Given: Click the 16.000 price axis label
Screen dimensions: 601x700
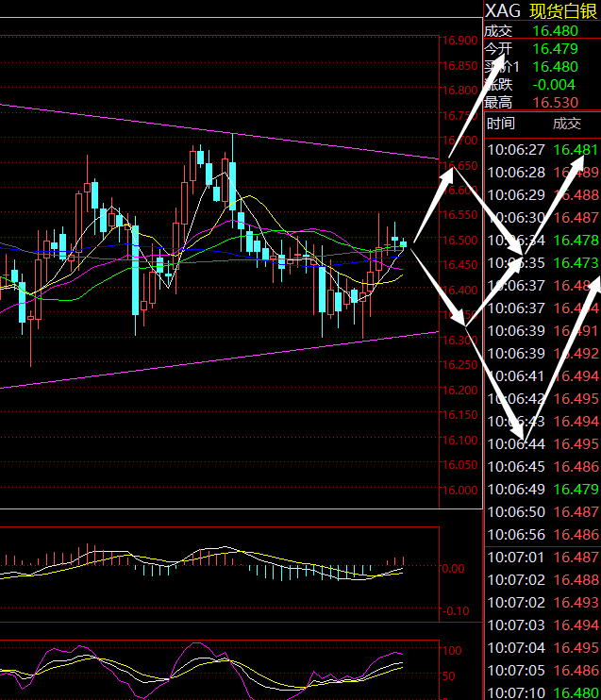Looking at the screenshot, I should click(459, 491).
